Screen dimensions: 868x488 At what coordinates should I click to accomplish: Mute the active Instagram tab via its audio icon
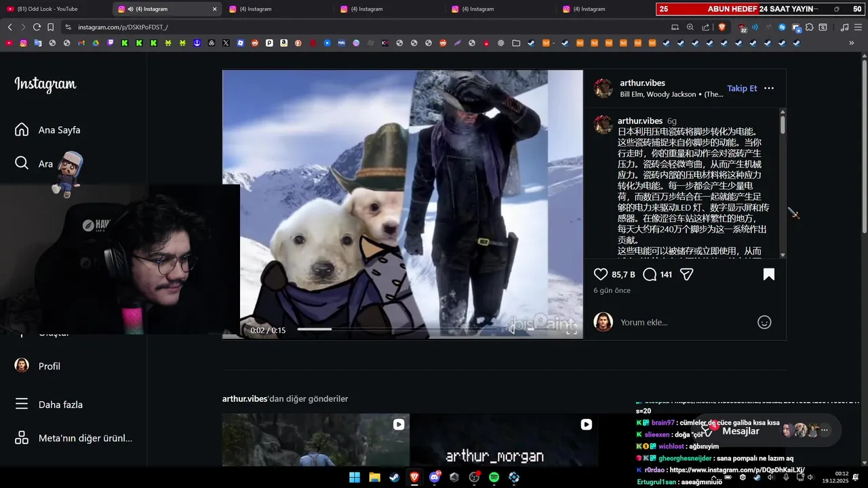(130, 9)
